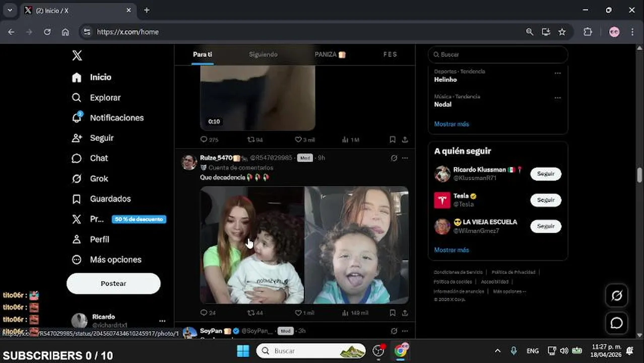The height and width of the screenshot is (363, 644).
Task: Click the X logo in the sidebar
Action: point(77,55)
